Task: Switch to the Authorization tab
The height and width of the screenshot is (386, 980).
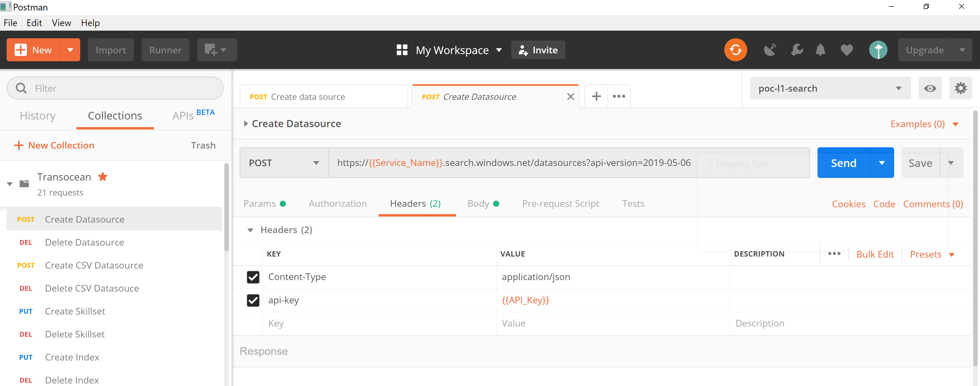Action: pyautogui.click(x=337, y=203)
